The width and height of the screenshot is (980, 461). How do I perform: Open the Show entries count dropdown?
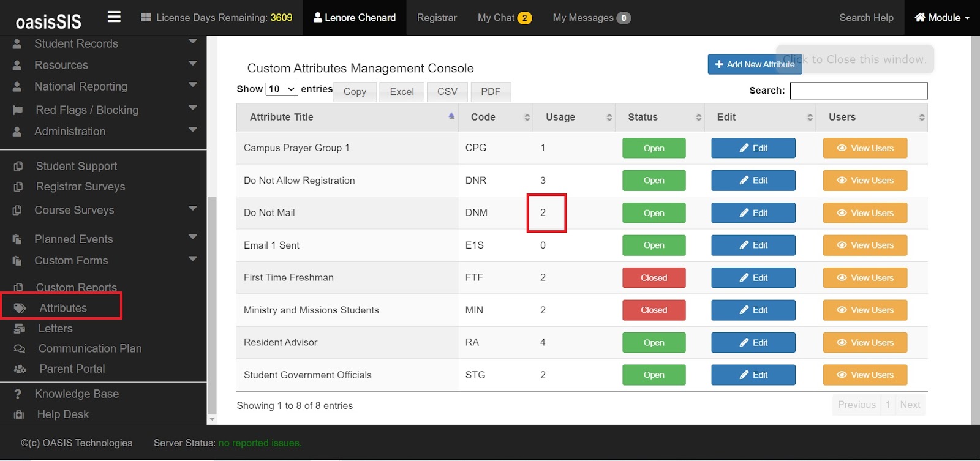coord(282,89)
